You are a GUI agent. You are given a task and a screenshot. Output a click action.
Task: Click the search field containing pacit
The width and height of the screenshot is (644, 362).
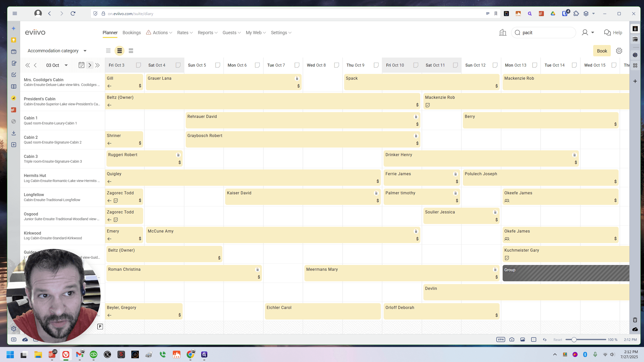click(543, 33)
